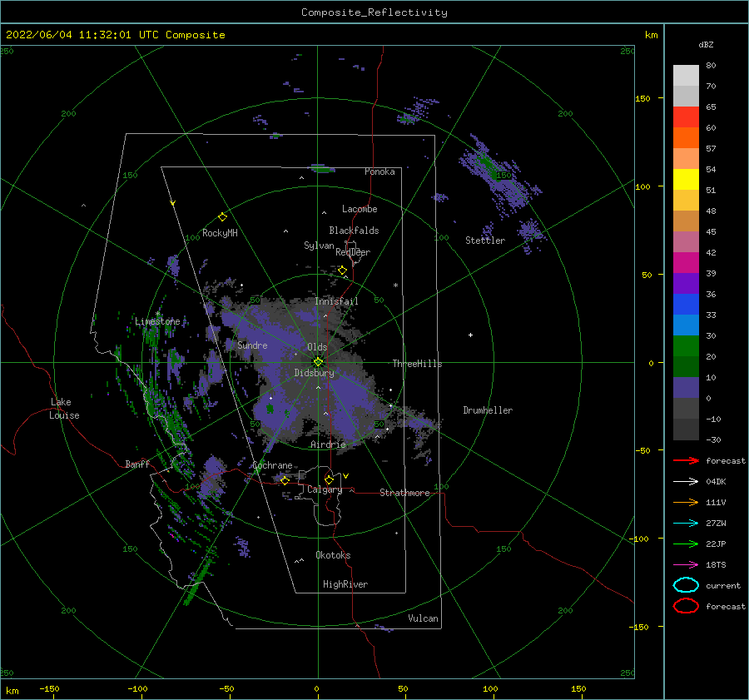Click the red forecast ellipse legend icon
Screen dimensions: 749x700
[686, 606]
